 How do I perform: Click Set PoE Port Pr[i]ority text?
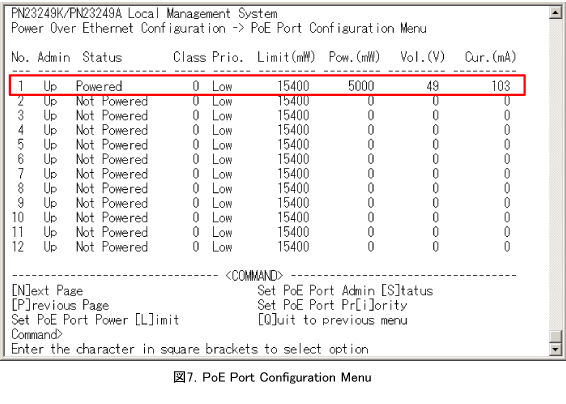coord(332,305)
